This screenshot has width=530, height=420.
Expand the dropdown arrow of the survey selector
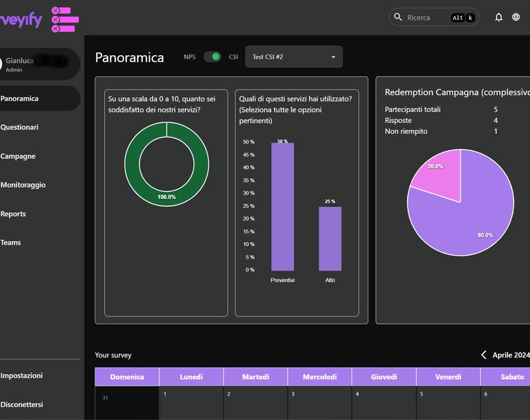coord(333,57)
